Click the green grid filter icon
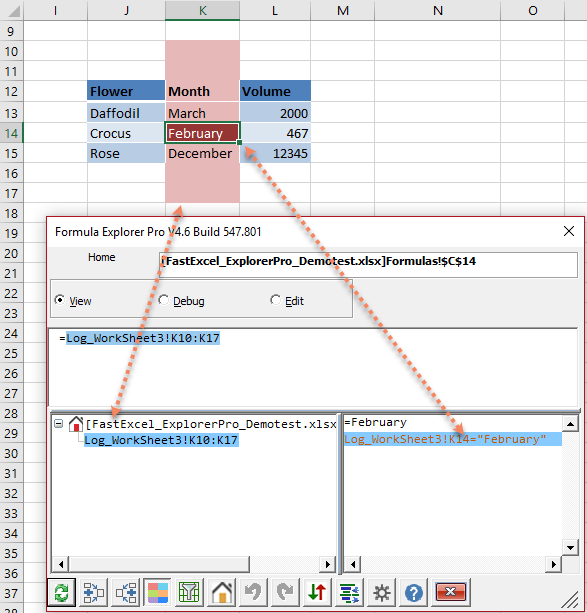 [x=189, y=593]
